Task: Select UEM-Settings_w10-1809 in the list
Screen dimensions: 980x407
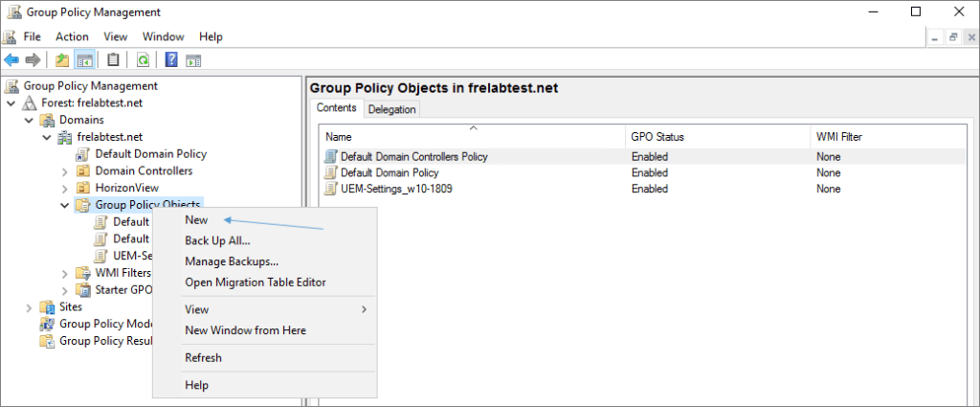Action: point(396,190)
